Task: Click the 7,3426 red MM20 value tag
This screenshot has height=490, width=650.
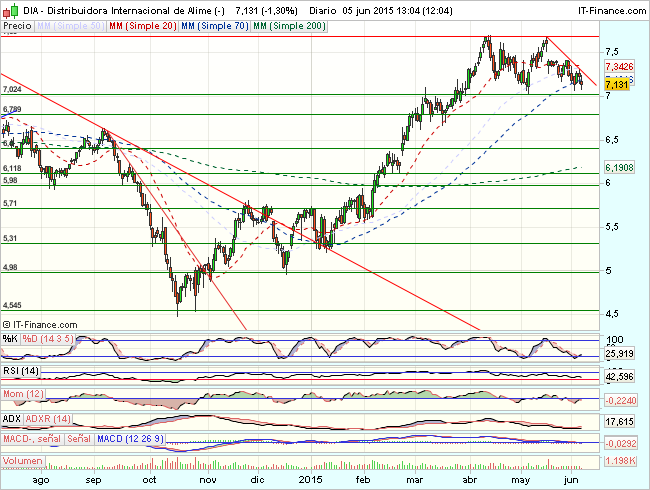Action: [x=620, y=67]
